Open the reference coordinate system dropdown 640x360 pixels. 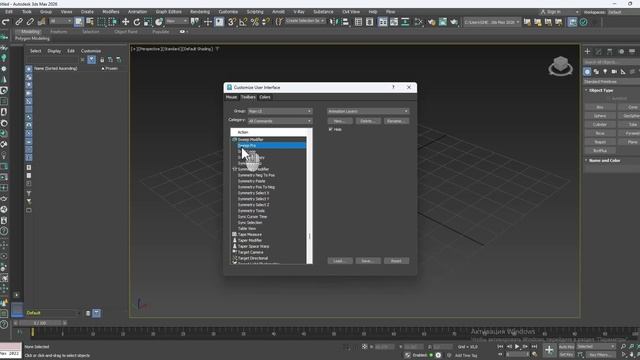point(177,21)
